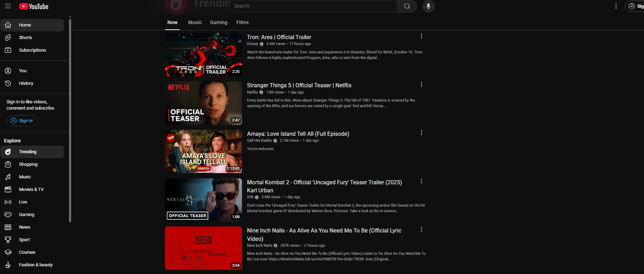The image size is (644, 274).
Task: Open Movies & TV category
Action: coord(32,190)
